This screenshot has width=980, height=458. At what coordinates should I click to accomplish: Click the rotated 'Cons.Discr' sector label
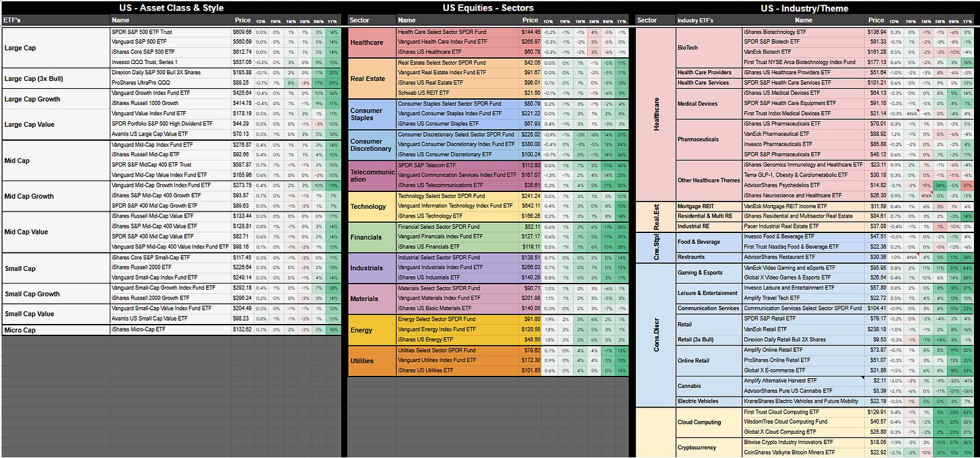(x=656, y=335)
